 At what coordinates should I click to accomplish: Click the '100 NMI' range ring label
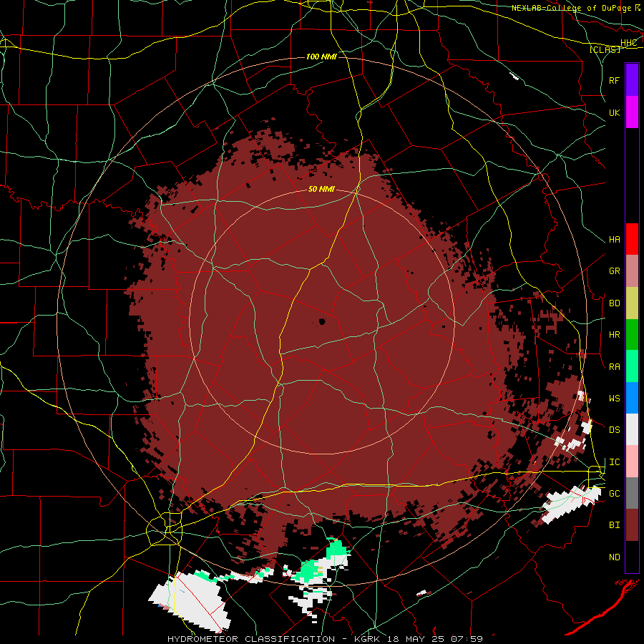click(321, 57)
